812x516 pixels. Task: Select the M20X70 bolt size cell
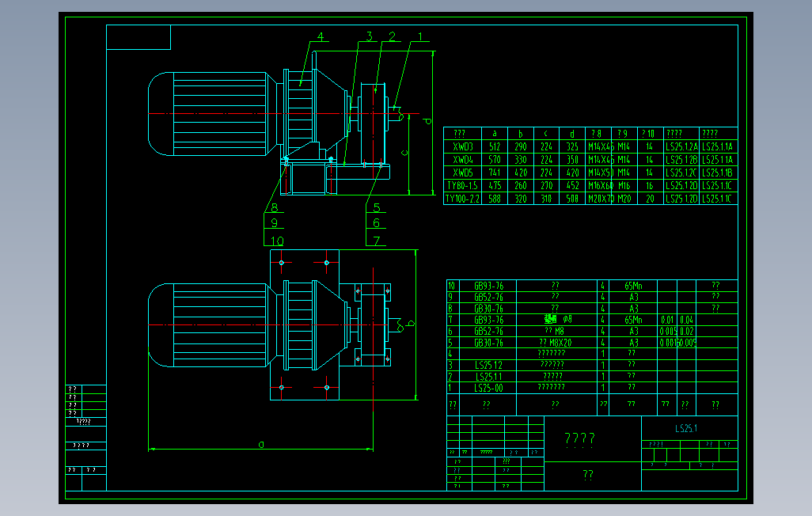tap(600, 199)
